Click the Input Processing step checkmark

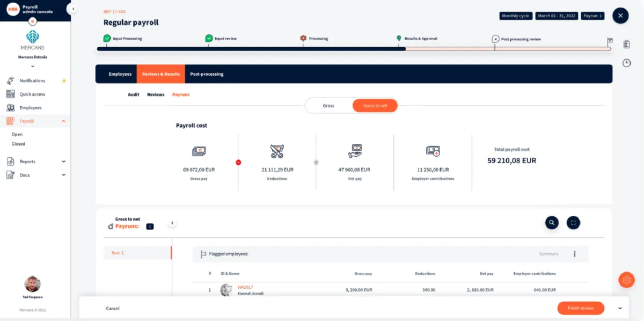[107, 38]
